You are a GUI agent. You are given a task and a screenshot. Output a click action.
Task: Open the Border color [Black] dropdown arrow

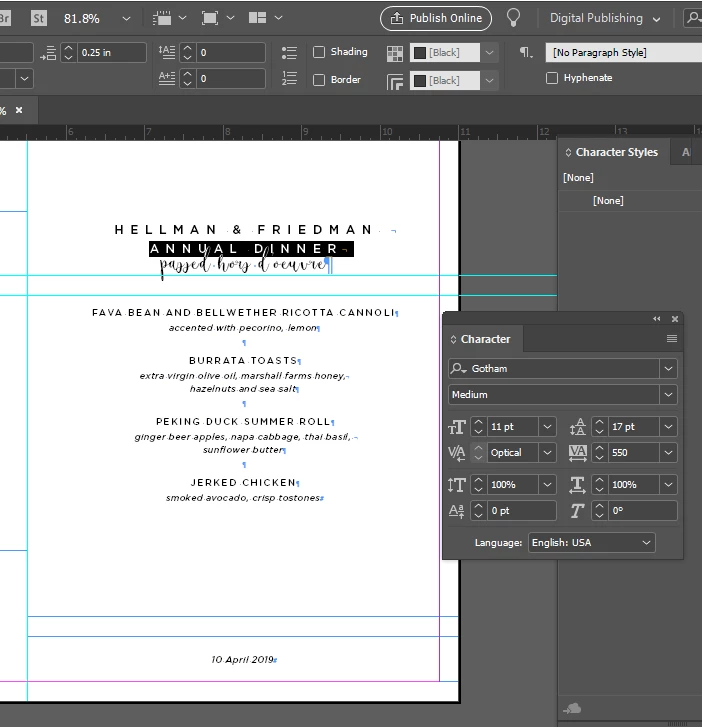[489, 80]
